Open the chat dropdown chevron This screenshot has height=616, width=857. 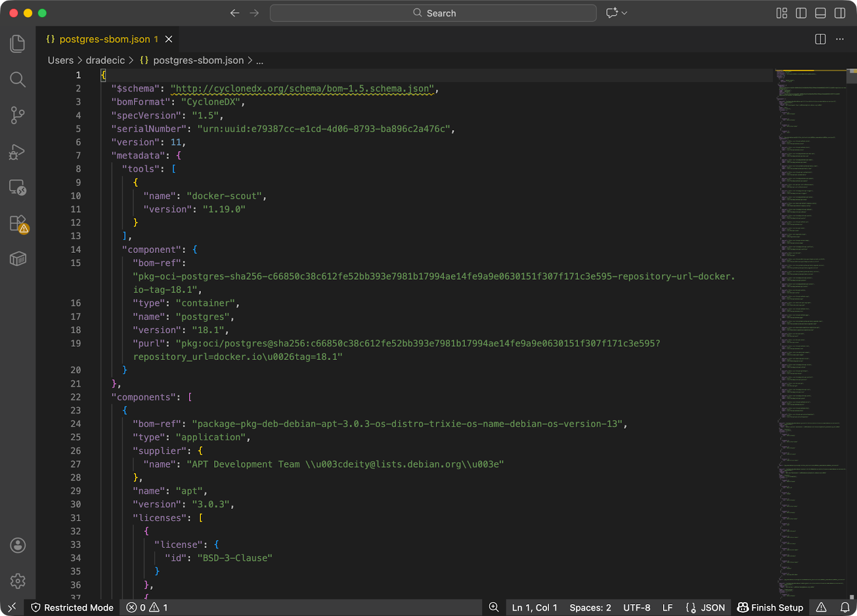[x=625, y=13]
